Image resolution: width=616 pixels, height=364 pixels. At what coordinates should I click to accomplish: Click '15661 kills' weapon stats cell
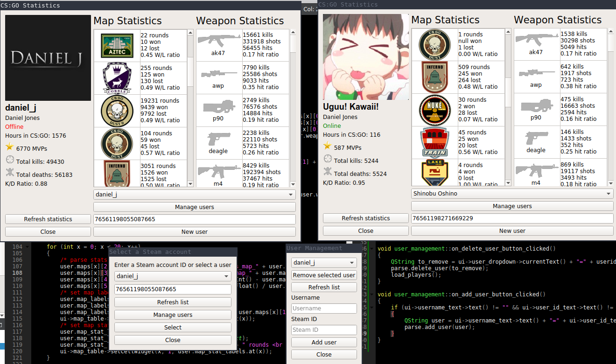pos(266,45)
